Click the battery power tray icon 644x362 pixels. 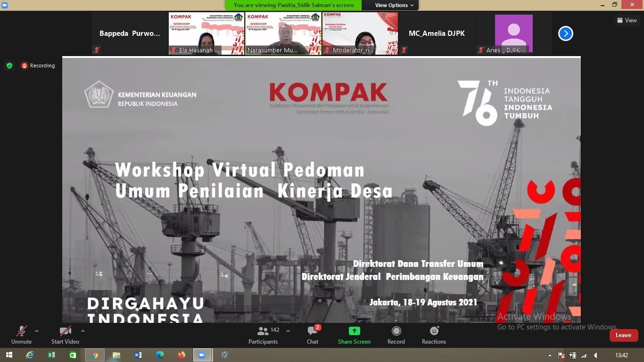click(x=573, y=355)
